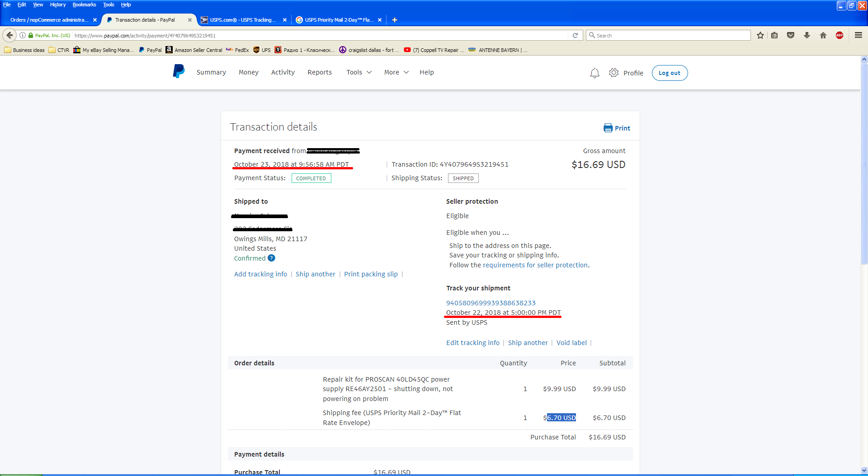Open the PayPal bookmark in bookmarks toolbar
Image resolution: width=868 pixels, height=476 pixels.
tap(150, 50)
